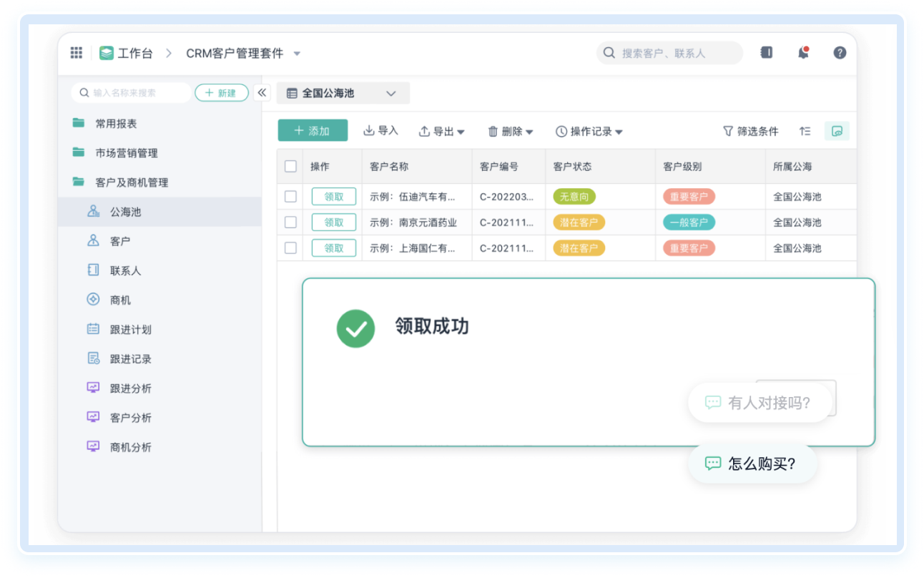The image size is (924, 578).
Task: Select 公海池 in the sidebar
Action: click(x=160, y=212)
